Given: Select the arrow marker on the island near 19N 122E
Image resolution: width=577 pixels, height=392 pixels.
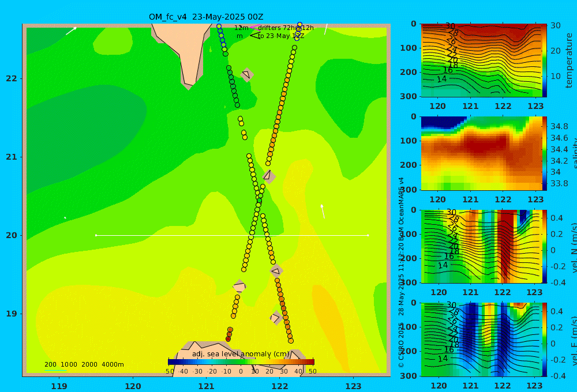Looking at the screenshot, I should click(x=275, y=318).
